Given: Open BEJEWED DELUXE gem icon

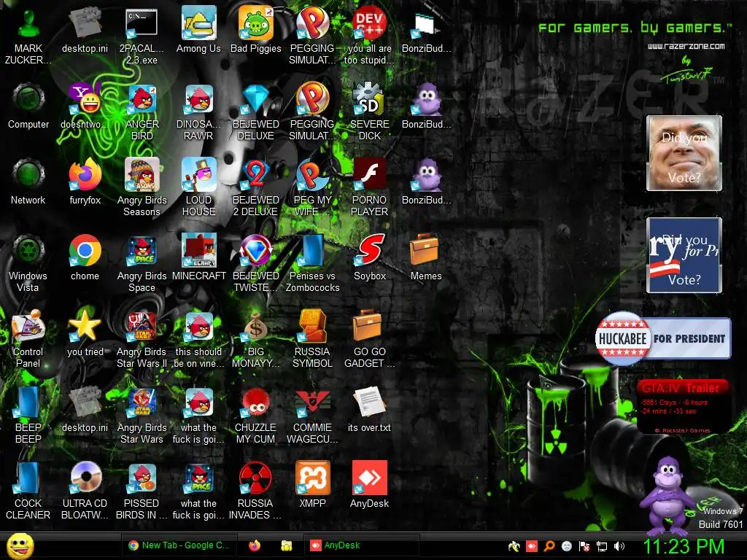Looking at the screenshot, I should pos(256,112).
